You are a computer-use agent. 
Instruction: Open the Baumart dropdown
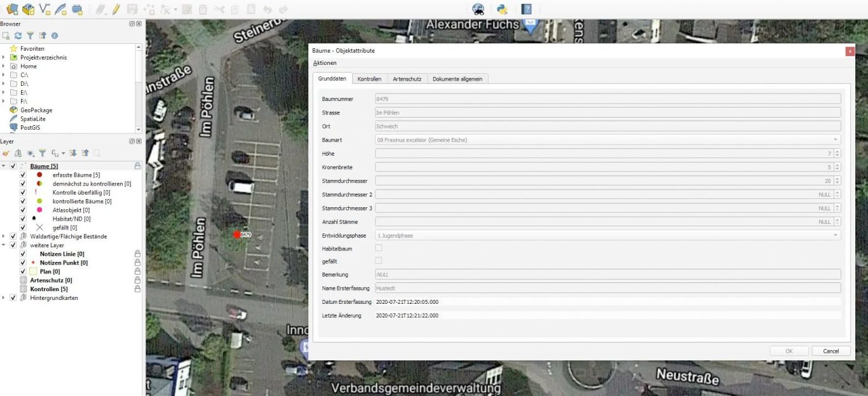coord(835,139)
